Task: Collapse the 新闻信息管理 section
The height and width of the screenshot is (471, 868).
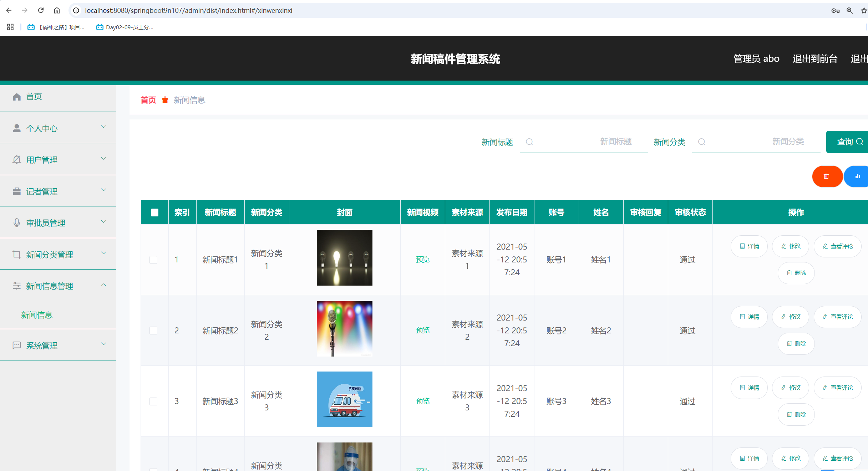Action: point(104,285)
